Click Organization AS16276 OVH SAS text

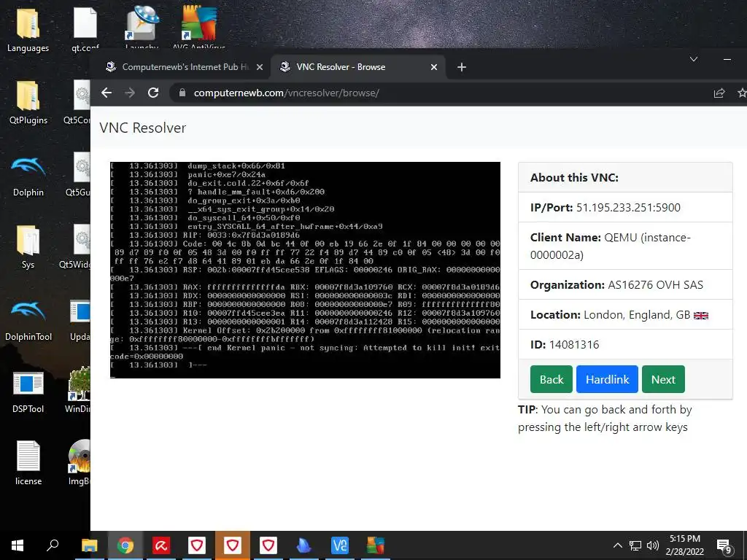tap(616, 285)
